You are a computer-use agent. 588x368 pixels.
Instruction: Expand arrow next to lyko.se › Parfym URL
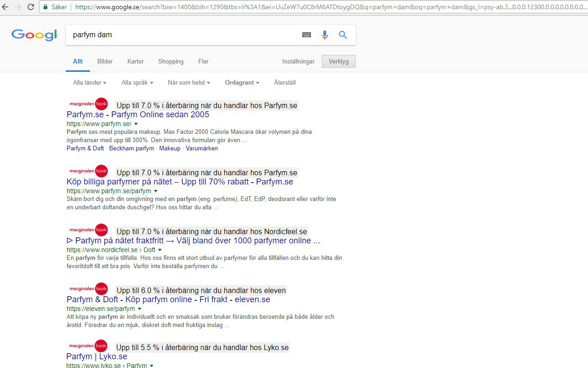(x=152, y=366)
